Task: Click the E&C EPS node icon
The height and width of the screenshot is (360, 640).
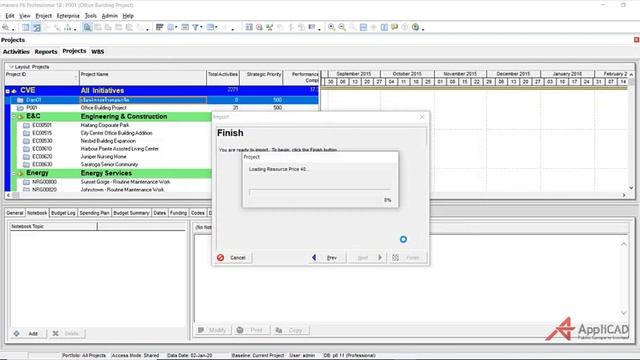Action: [20, 117]
